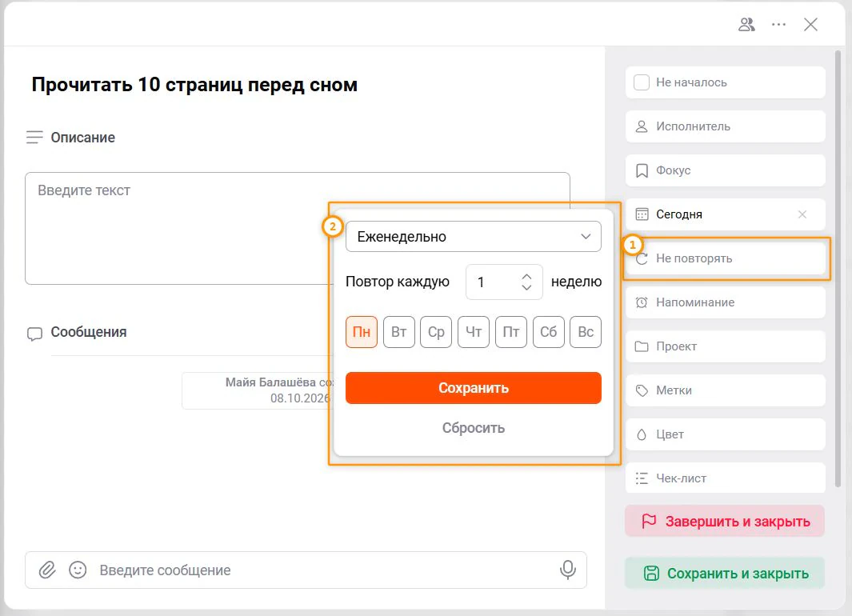Image resolution: width=852 pixels, height=616 pixels.
Task: Start voice input with the microphone icon
Action: tap(568, 570)
